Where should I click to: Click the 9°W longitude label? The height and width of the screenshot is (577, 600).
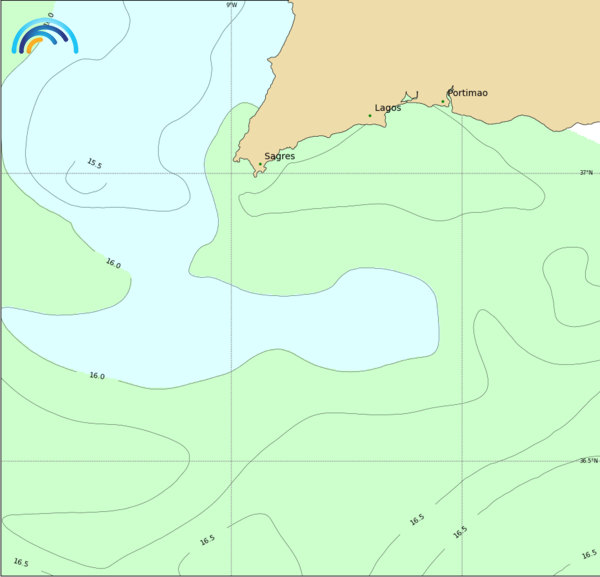pos(231,5)
